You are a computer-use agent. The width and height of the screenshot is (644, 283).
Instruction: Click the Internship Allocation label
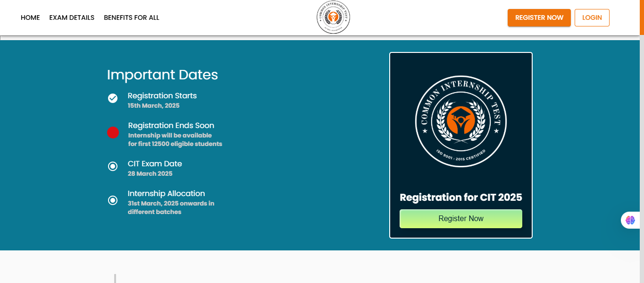166,193
